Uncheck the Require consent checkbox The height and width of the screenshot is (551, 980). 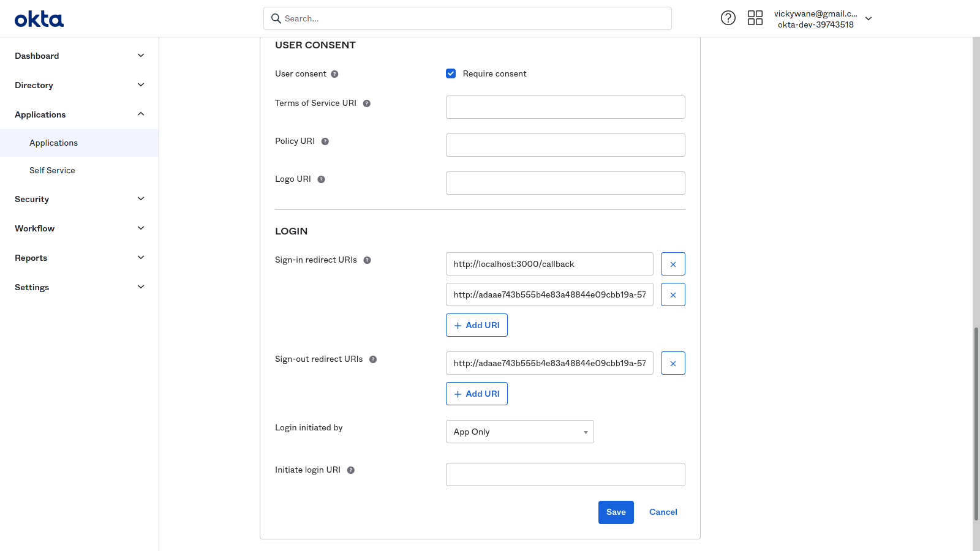point(451,74)
